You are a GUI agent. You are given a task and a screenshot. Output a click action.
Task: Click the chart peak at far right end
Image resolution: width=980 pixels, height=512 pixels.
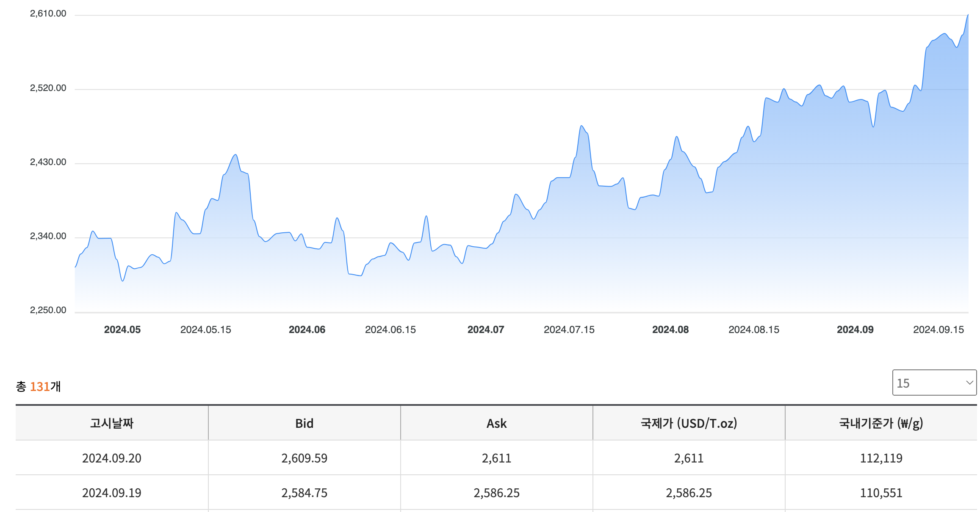click(x=968, y=15)
